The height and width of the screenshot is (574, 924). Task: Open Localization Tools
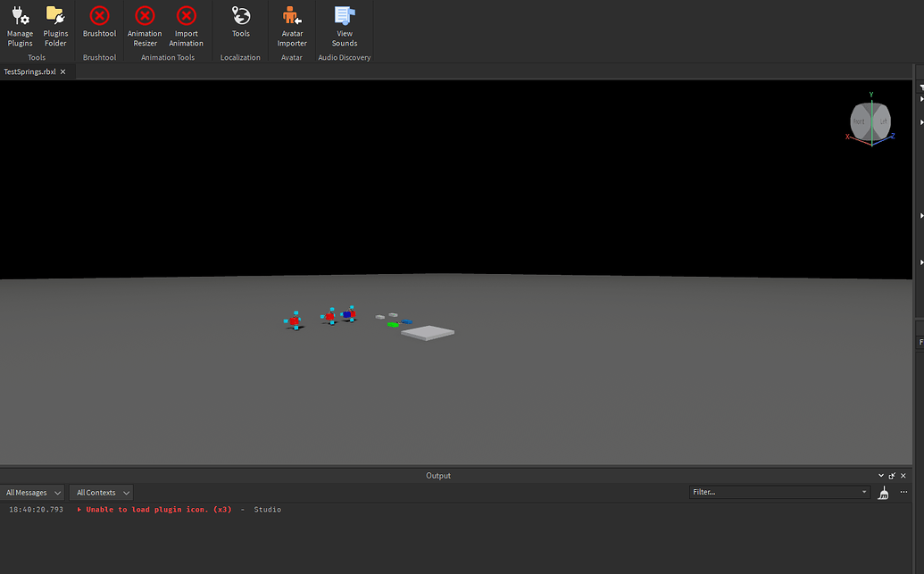tap(240, 22)
